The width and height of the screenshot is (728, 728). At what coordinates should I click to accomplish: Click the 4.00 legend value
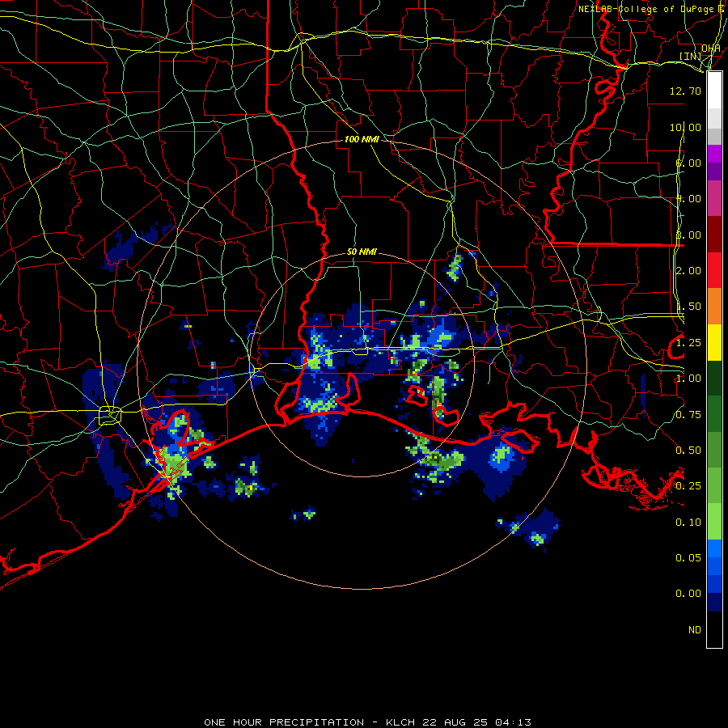coord(688,199)
